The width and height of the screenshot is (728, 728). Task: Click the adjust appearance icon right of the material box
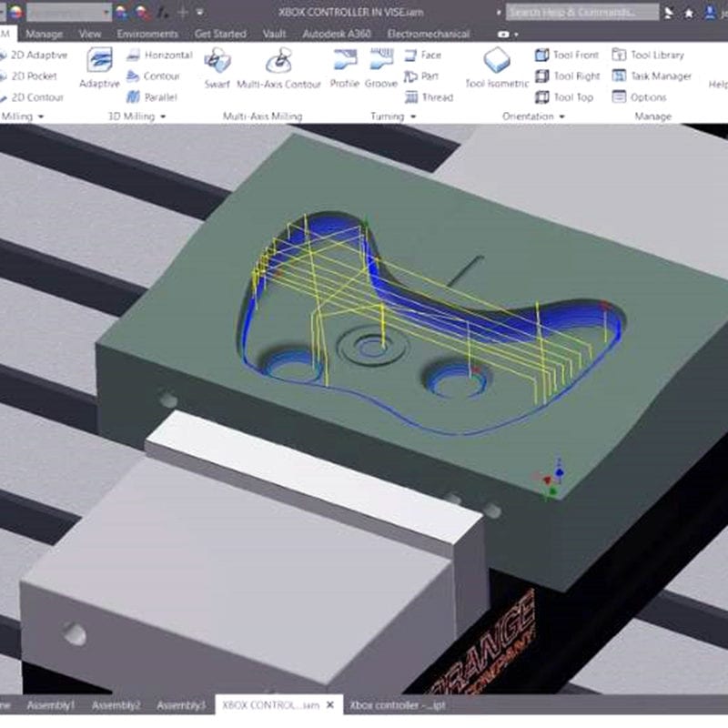122,13
